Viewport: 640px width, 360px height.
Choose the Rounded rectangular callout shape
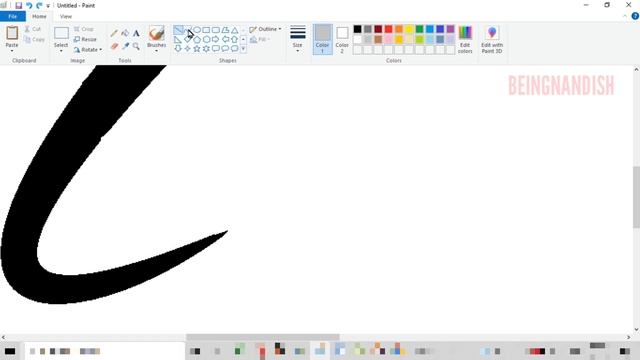point(216,49)
